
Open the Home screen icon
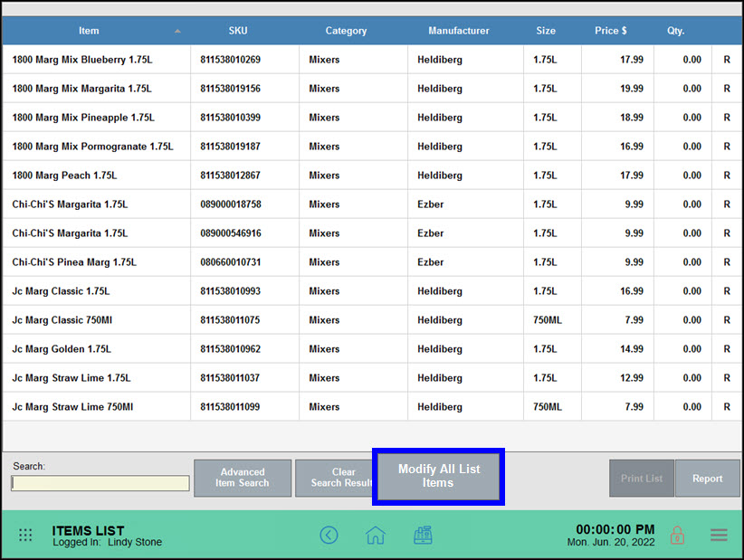point(376,535)
